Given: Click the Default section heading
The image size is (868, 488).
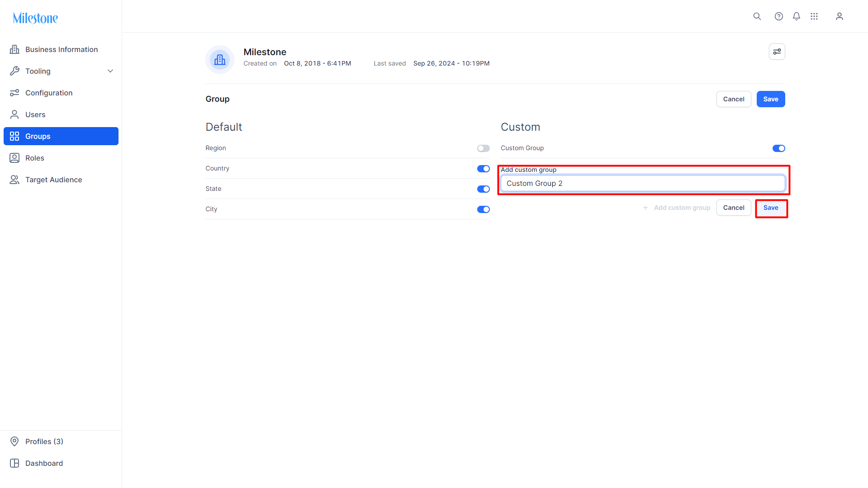Looking at the screenshot, I should point(224,127).
